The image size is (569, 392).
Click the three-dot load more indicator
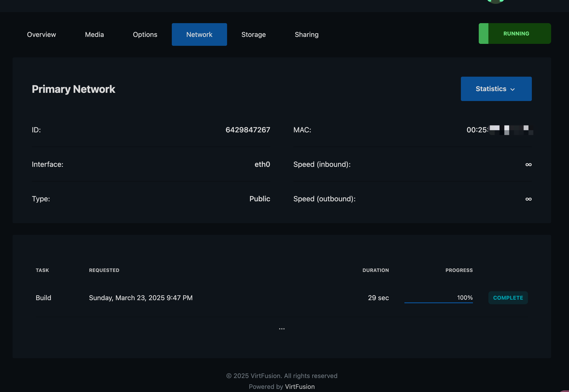pyautogui.click(x=282, y=329)
